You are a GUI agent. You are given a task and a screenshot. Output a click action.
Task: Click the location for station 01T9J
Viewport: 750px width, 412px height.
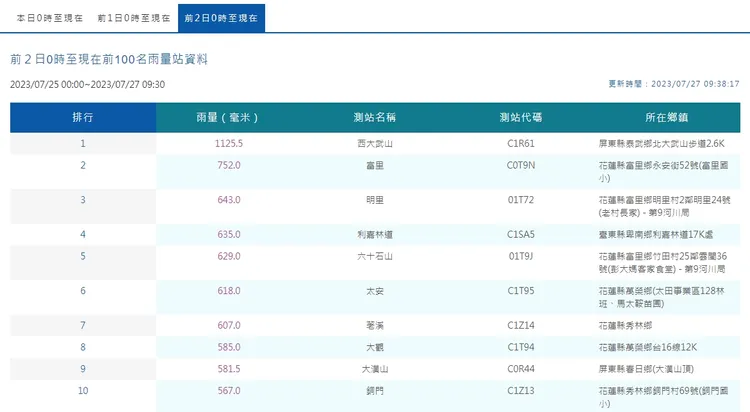point(662,262)
